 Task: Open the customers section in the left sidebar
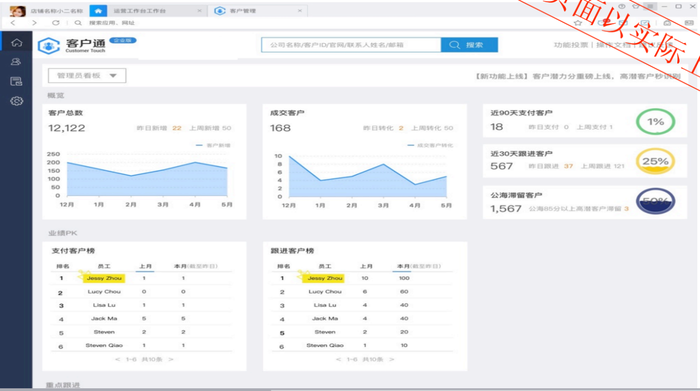tap(17, 62)
